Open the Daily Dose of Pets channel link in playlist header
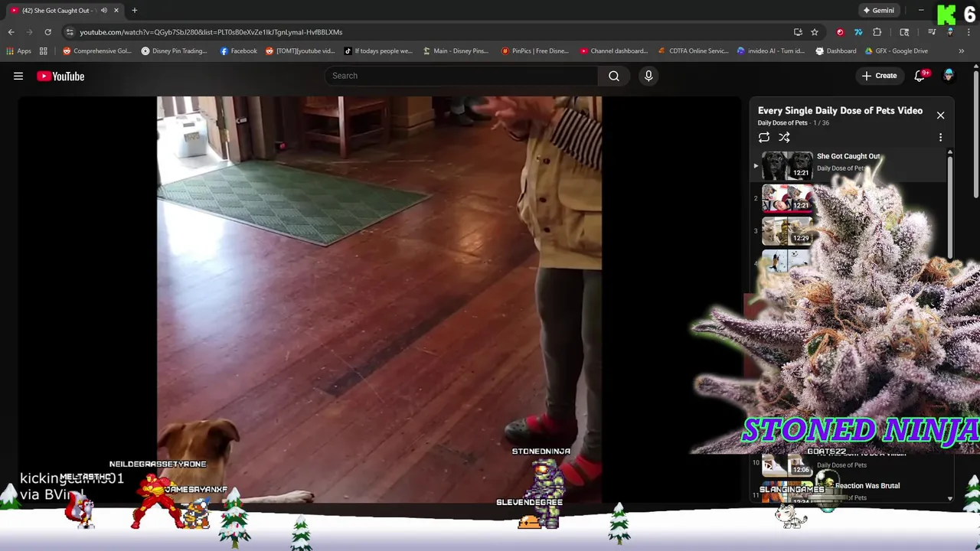The height and width of the screenshot is (551, 980). click(x=782, y=122)
